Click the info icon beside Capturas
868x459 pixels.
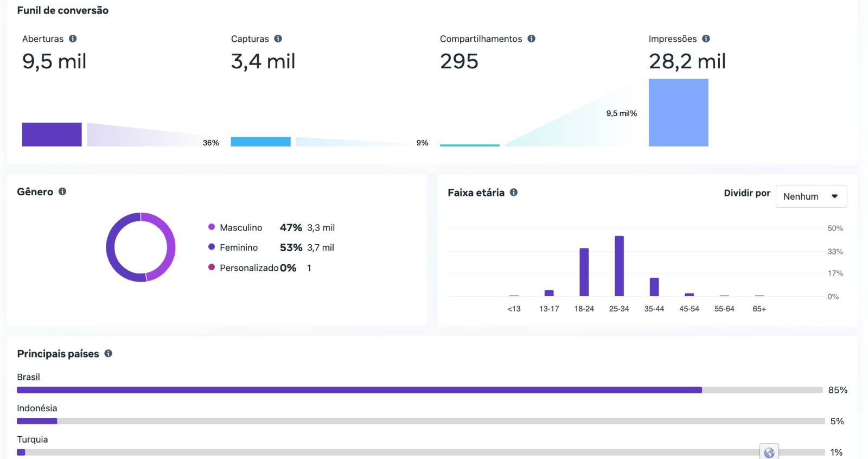point(278,39)
